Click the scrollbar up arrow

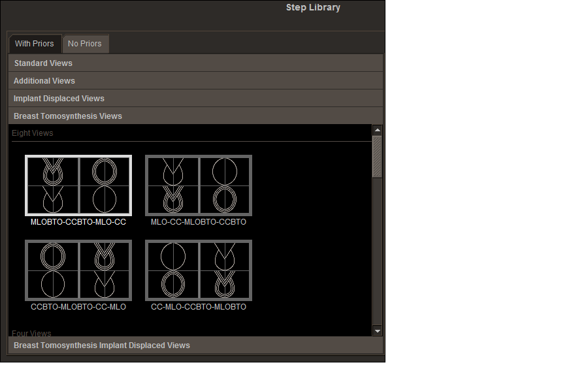(377, 131)
